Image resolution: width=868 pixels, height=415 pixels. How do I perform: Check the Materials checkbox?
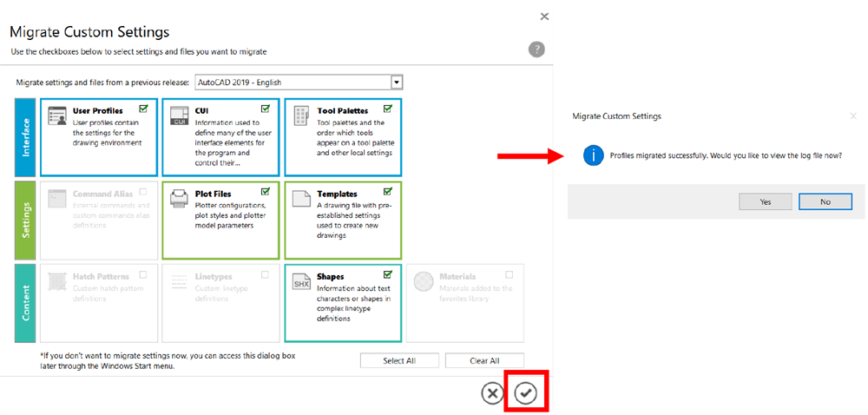(510, 273)
